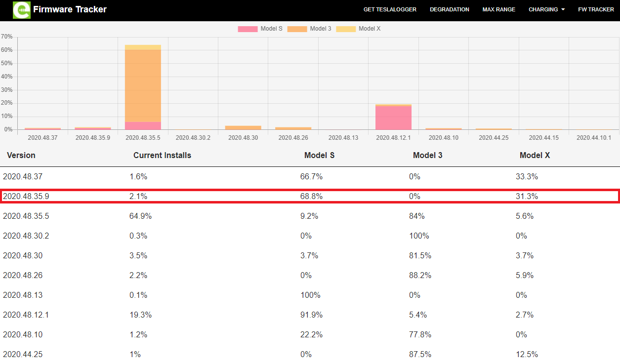The width and height of the screenshot is (620, 364).
Task: Click the 1.6% current installs value
Action: click(x=138, y=176)
